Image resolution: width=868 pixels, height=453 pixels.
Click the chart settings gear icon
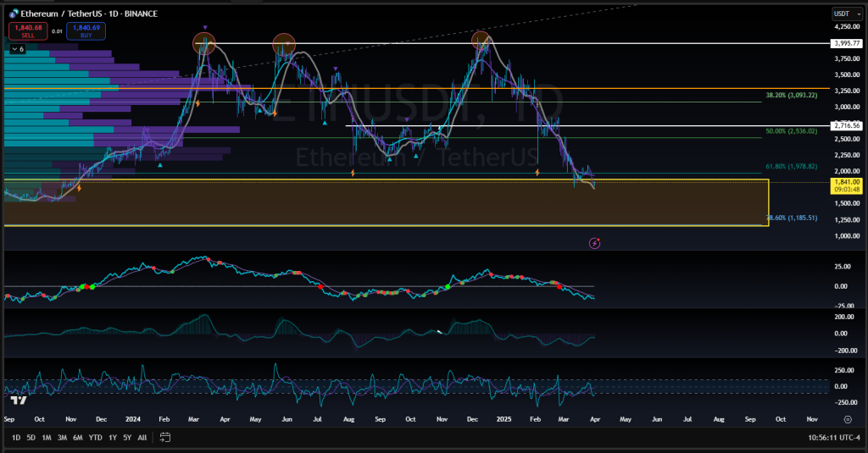848,419
